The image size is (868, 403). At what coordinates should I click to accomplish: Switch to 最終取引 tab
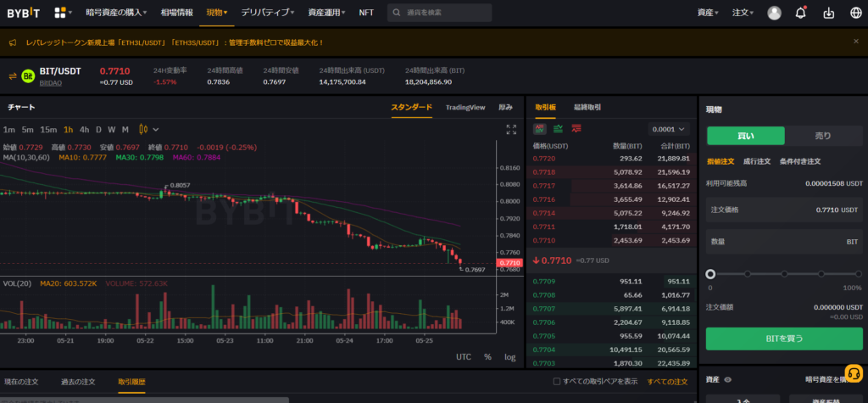[x=587, y=107]
